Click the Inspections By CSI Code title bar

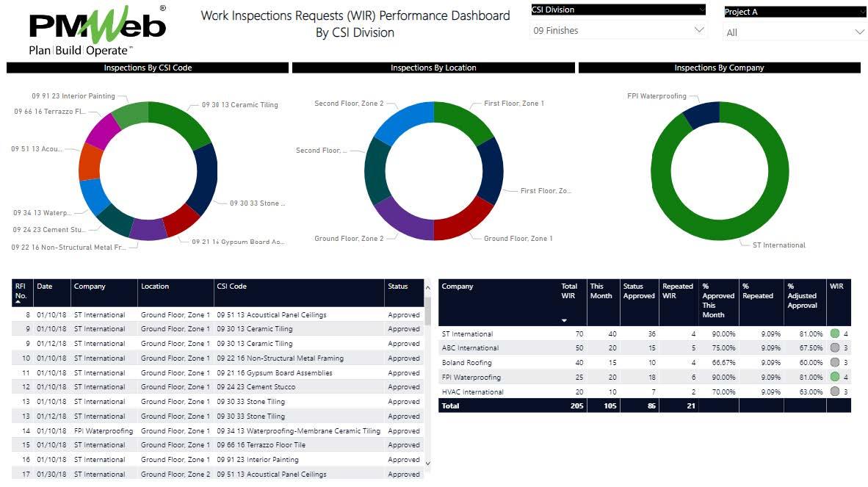tap(148, 68)
